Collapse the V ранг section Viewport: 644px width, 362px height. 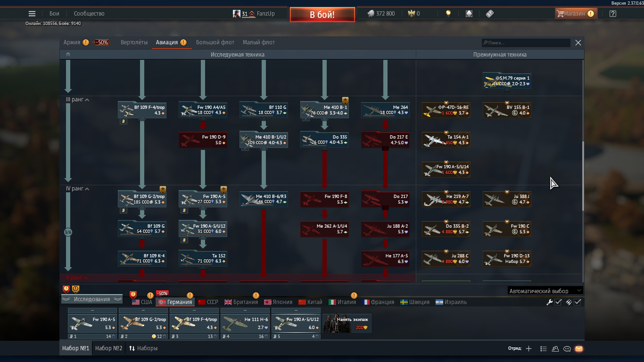76,278
